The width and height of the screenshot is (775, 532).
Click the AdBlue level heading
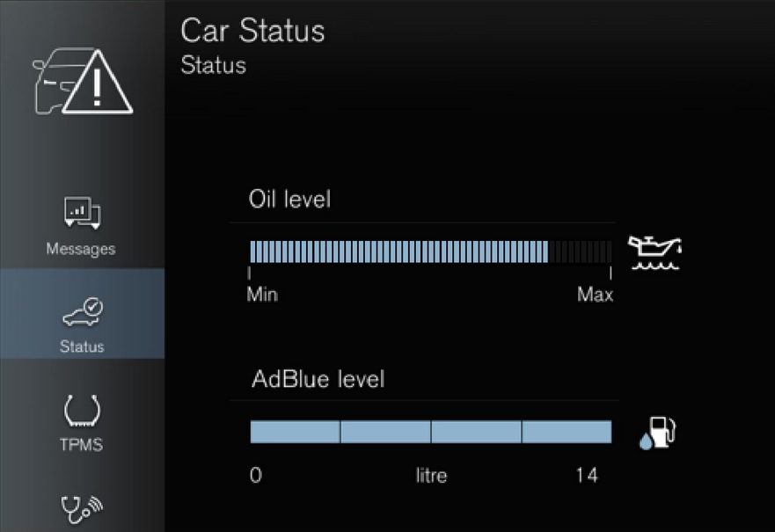pyautogui.click(x=318, y=379)
